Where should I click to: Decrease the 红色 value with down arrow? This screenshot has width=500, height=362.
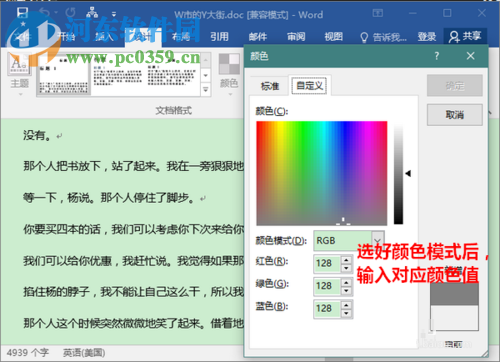coord(347,268)
